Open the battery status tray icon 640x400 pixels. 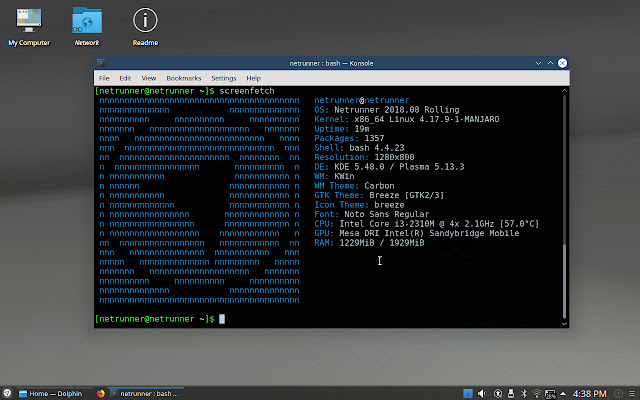[550, 394]
